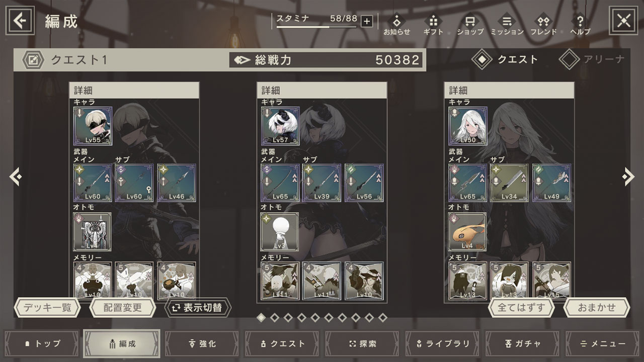The image size is (644, 362).
Task: Switch to the アリーナ mode toggle
Action: [x=592, y=59]
